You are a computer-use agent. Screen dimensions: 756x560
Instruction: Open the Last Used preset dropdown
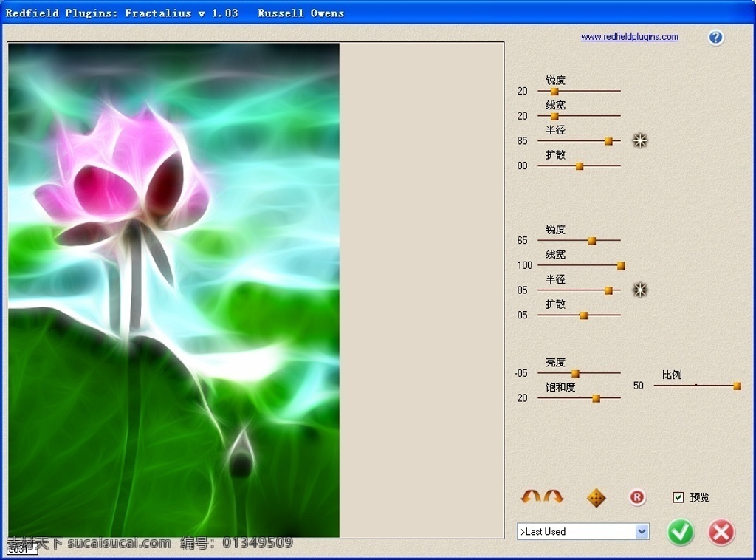click(583, 531)
